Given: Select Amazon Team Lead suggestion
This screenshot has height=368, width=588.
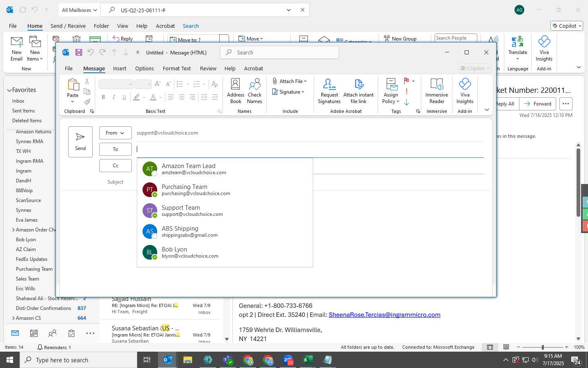Looking at the screenshot, I should tap(225, 169).
